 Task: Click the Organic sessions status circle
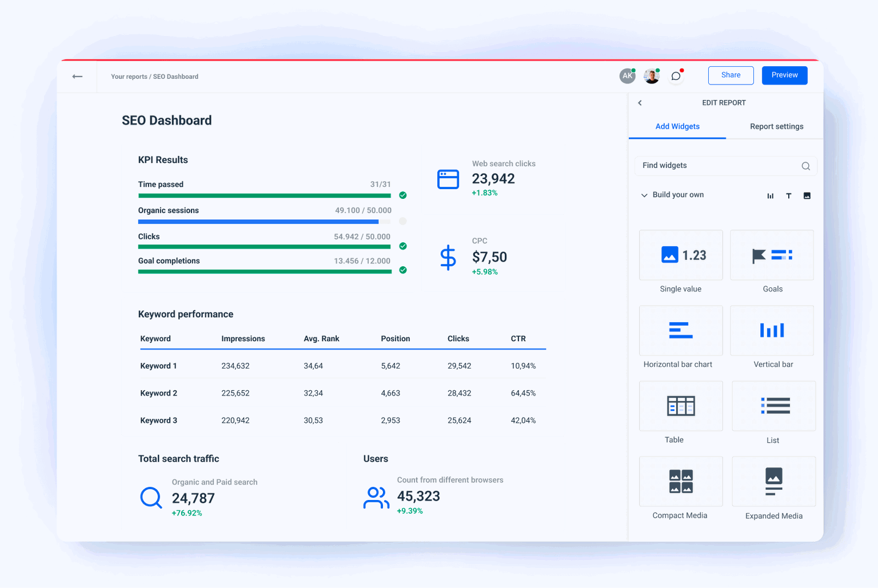(402, 221)
